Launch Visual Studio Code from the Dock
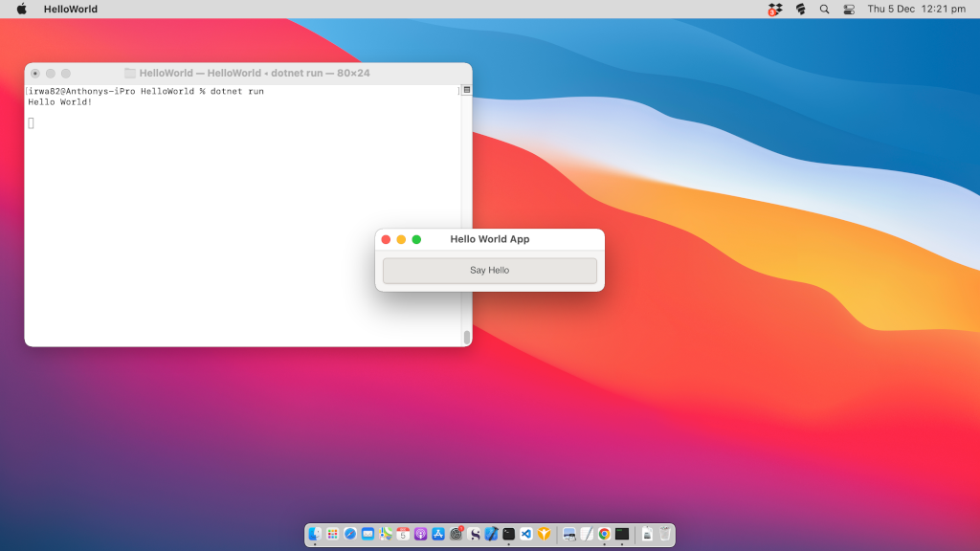This screenshot has height=551, width=980. click(x=526, y=535)
